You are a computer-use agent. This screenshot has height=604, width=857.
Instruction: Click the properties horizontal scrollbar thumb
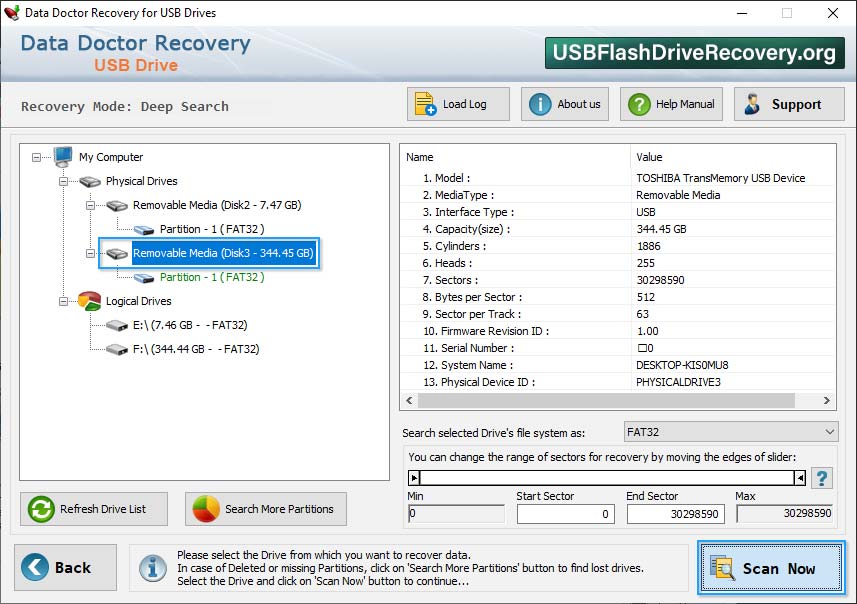pos(606,401)
